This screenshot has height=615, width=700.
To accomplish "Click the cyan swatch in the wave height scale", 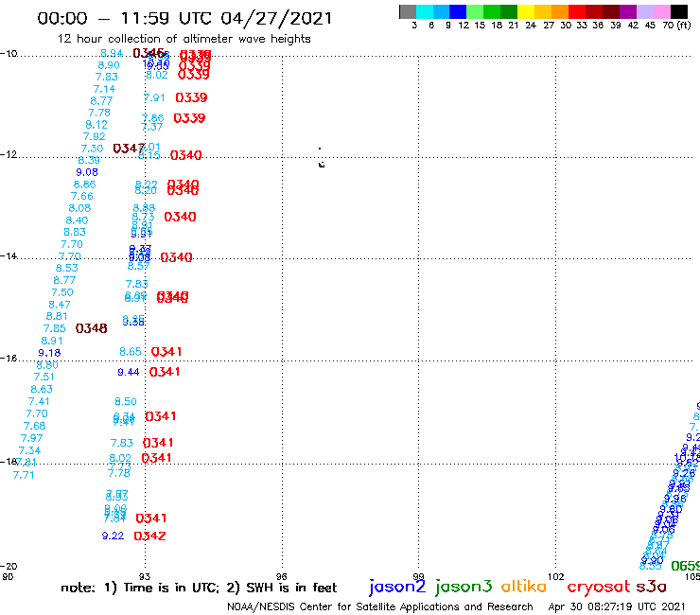I will (x=424, y=11).
